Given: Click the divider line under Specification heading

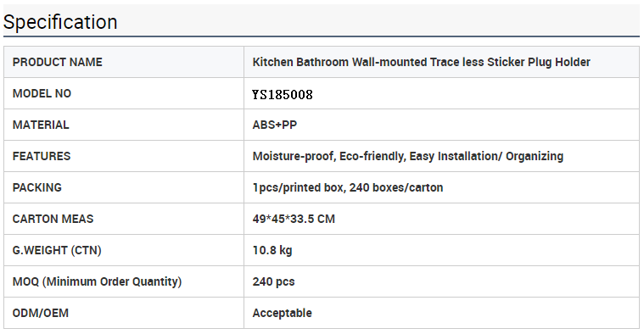Looking at the screenshot, I should pyautogui.click(x=322, y=36).
